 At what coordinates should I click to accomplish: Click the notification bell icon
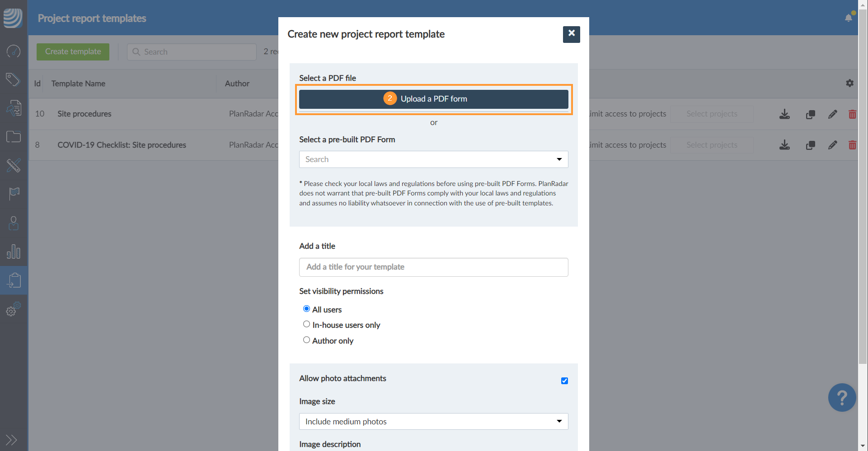tap(849, 18)
